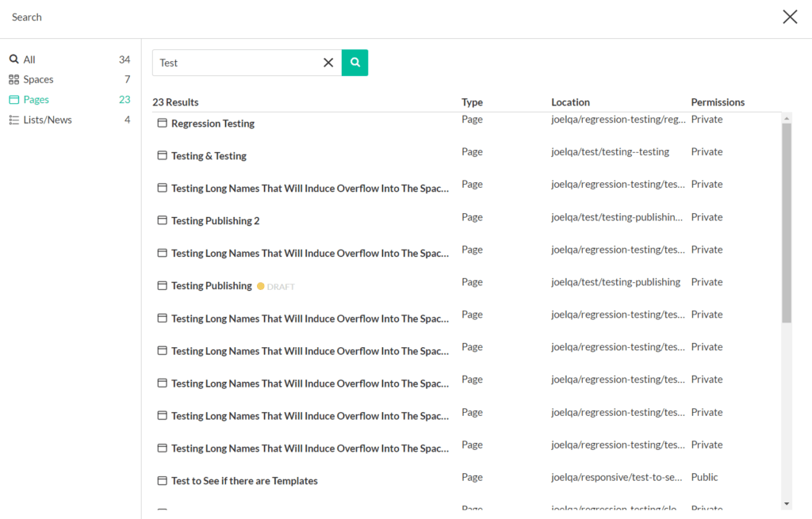Clear the search field with the X icon
The height and width of the screenshot is (519, 812).
tap(328, 63)
